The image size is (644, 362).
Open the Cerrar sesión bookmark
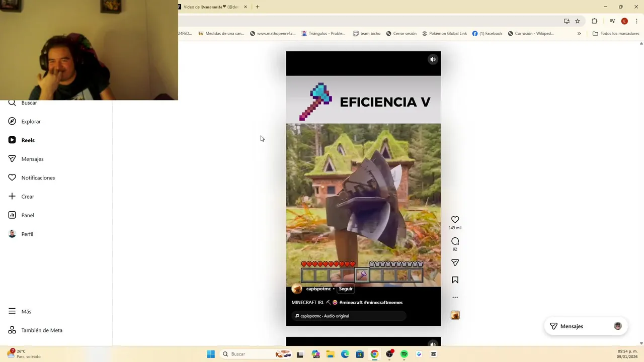(x=401, y=34)
